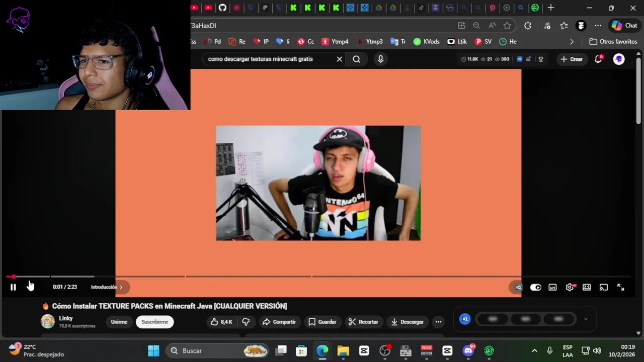The image size is (644, 362).
Task: Open the Crear video menu
Action: click(x=572, y=59)
